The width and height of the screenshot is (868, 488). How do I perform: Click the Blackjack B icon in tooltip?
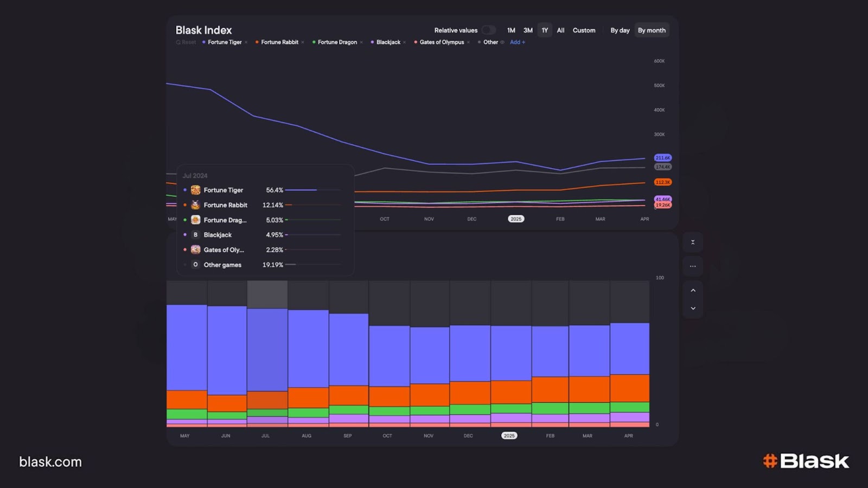(x=196, y=235)
